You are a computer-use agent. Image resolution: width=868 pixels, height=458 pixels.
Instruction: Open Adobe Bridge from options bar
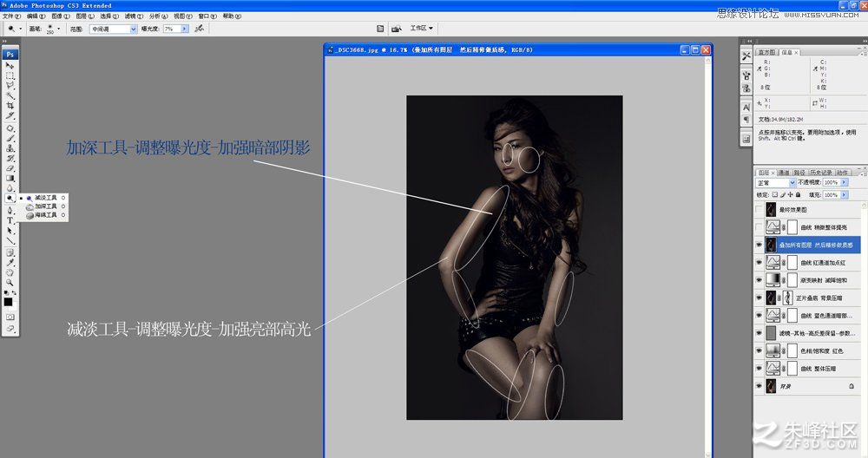pos(397,29)
